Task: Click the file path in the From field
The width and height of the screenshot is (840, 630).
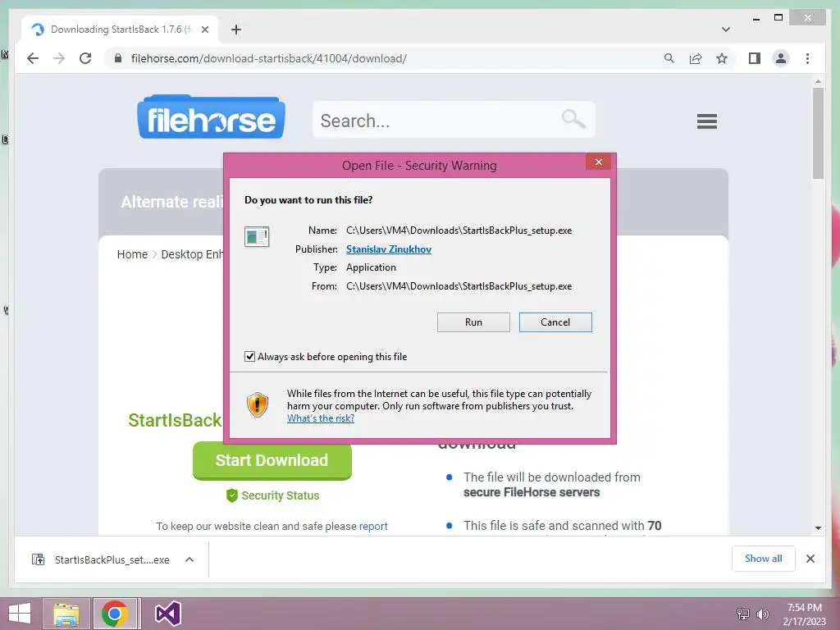Action: pos(459,286)
